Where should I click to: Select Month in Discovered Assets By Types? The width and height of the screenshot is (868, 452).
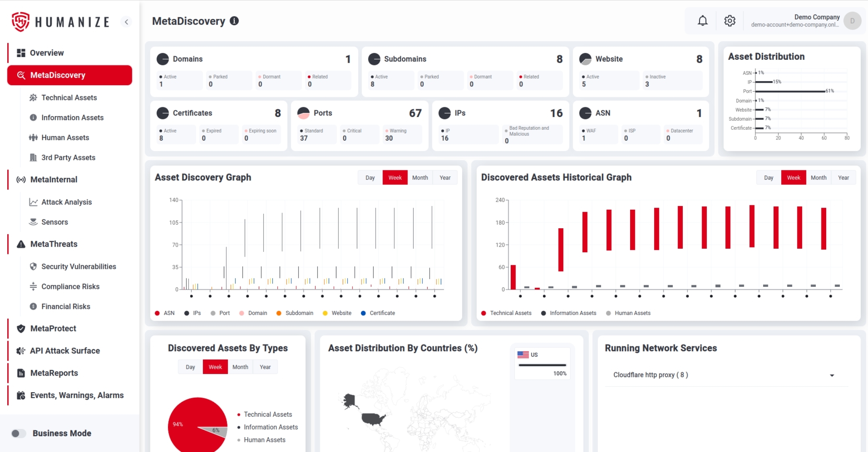pos(240,367)
